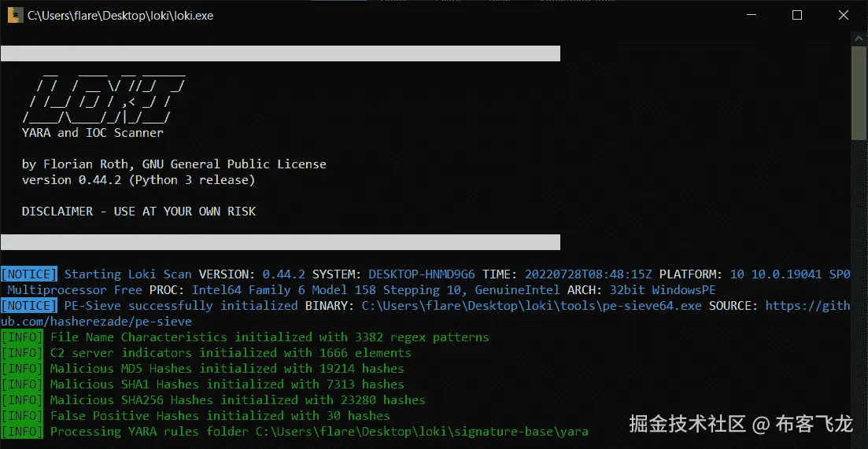The image size is (868, 449).
Task: Click platform value '10 10.0.19041 SP0'
Action: 789,274
